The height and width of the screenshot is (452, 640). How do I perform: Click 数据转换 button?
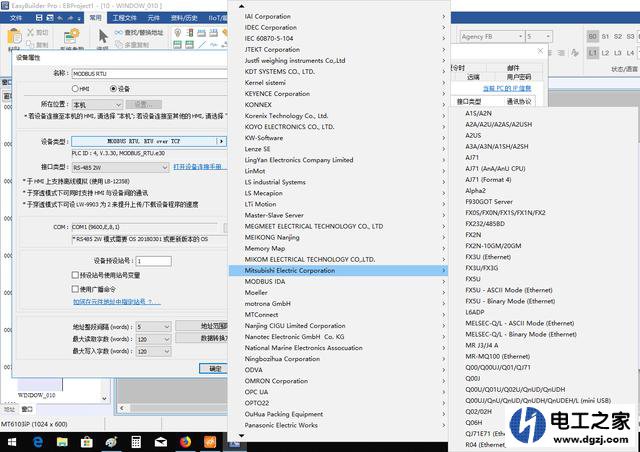202,338
